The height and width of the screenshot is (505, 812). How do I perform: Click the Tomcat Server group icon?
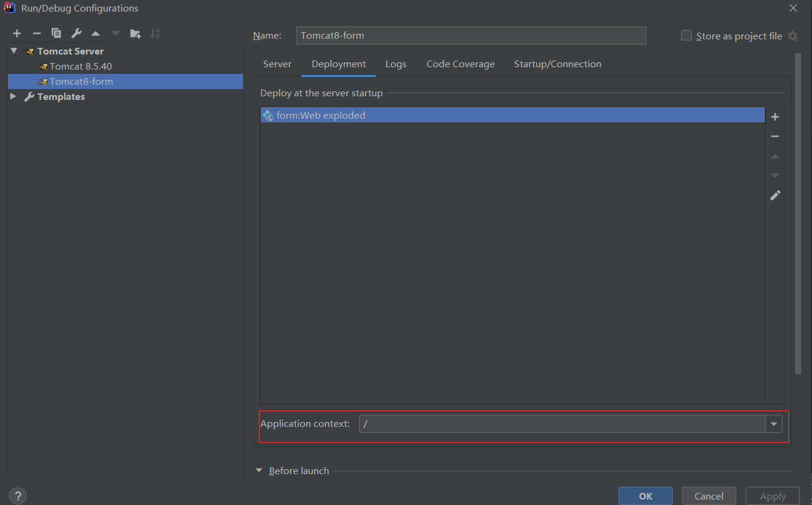[x=29, y=51]
